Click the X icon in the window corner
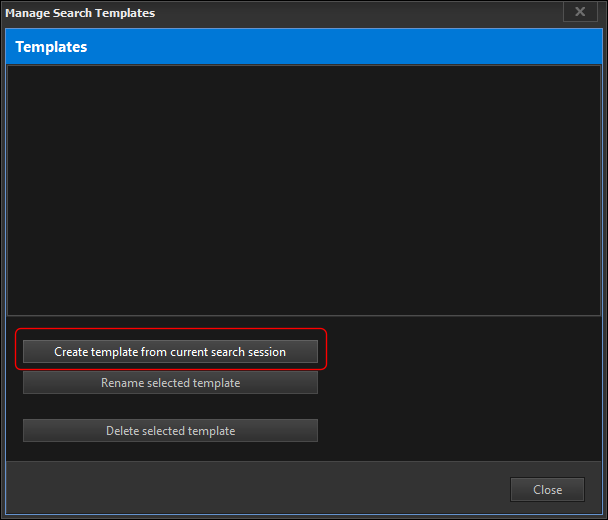The image size is (608, 520). [580, 13]
